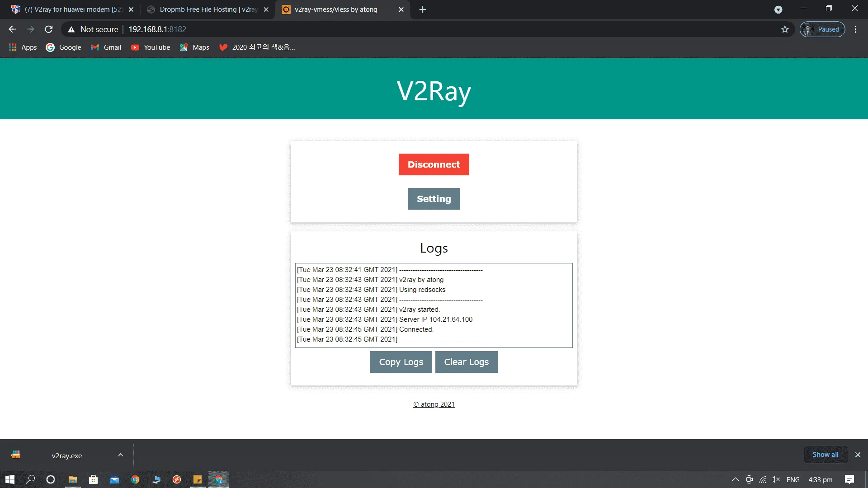
Task: Select the Connected. log entry
Action: (x=365, y=329)
